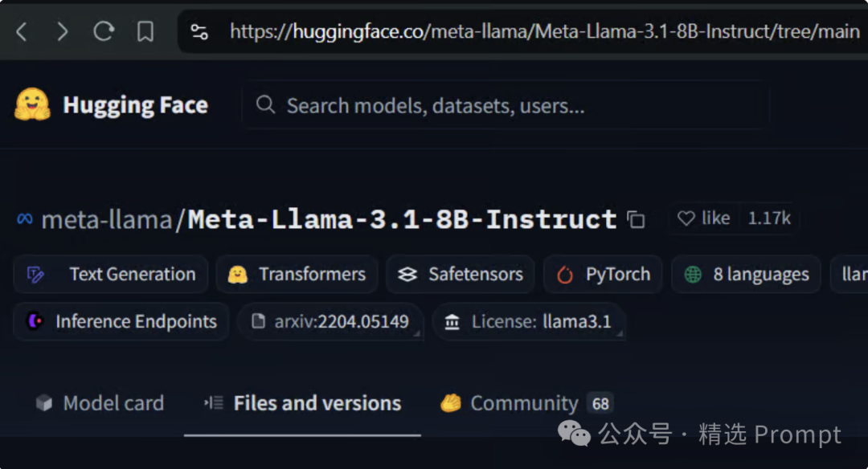Select the PyTorch tag
868x469 pixels.
click(x=603, y=275)
